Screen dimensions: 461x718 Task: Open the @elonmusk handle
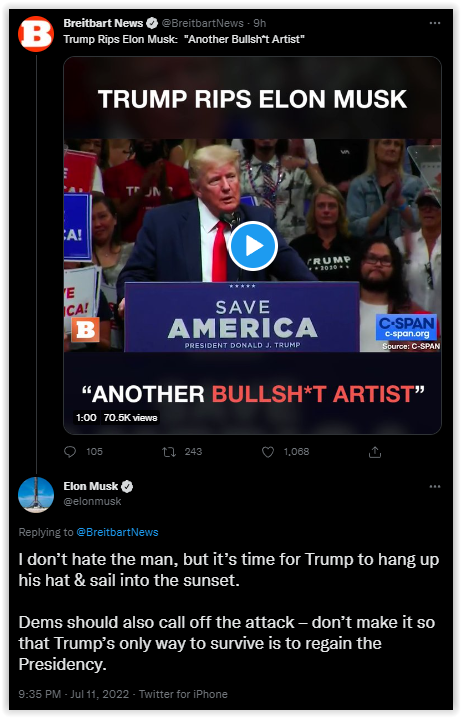coord(92,501)
